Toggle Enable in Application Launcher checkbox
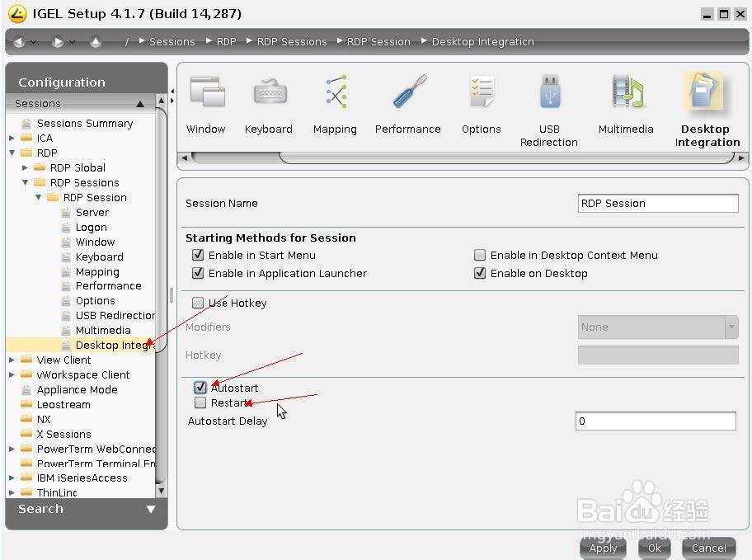Image resolution: width=752 pixels, height=560 pixels. (x=198, y=273)
